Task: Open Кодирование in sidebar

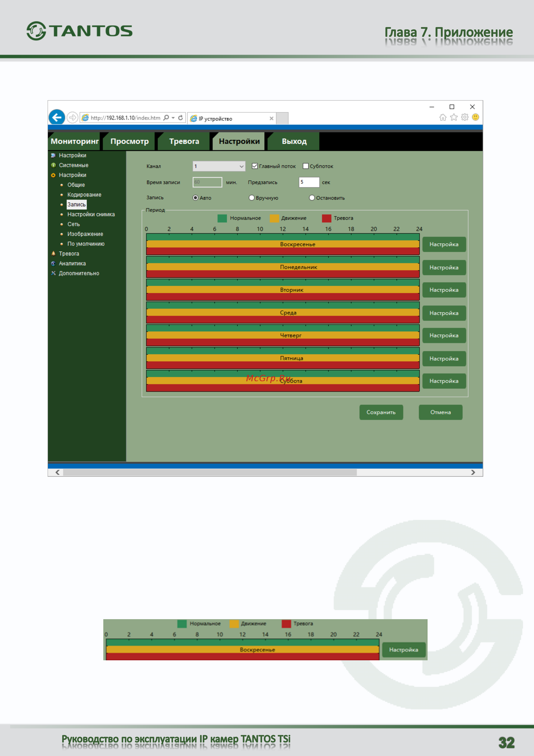Action: click(x=84, y=195)
